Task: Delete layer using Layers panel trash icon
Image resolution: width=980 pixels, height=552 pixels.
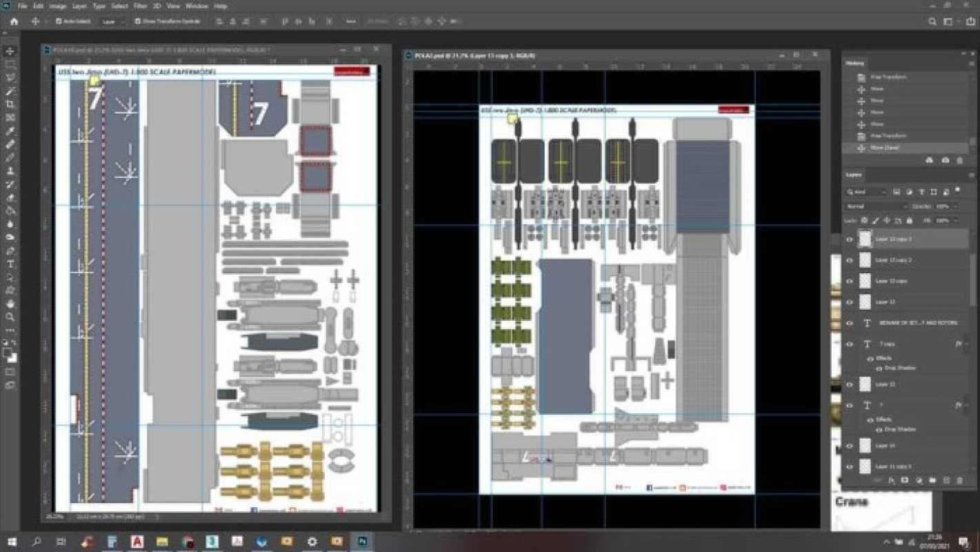Action: coord(959,480)
